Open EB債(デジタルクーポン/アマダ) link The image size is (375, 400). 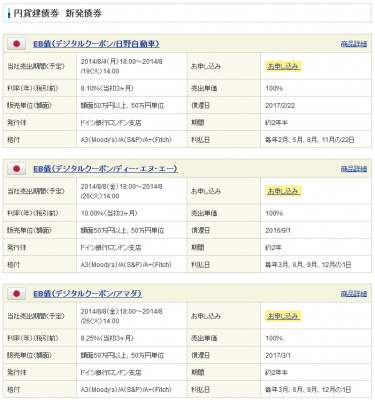(x=87, y=294)
